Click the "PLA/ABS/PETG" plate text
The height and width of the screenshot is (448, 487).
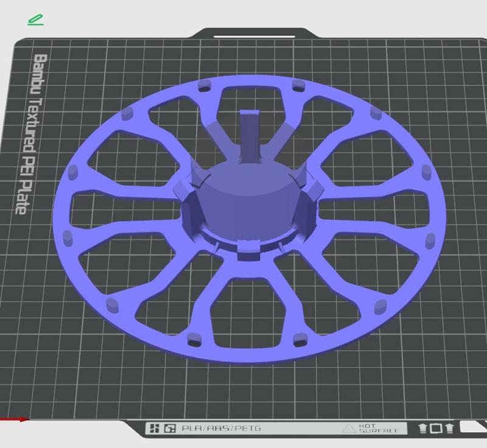[221, 429]
